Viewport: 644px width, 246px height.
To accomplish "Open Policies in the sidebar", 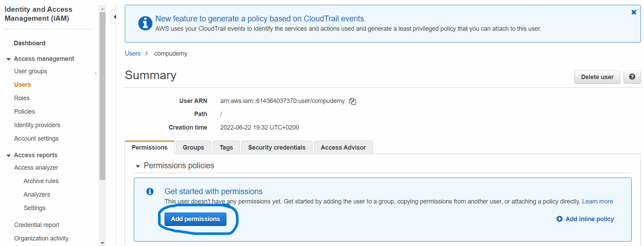I will coord(25,112).
